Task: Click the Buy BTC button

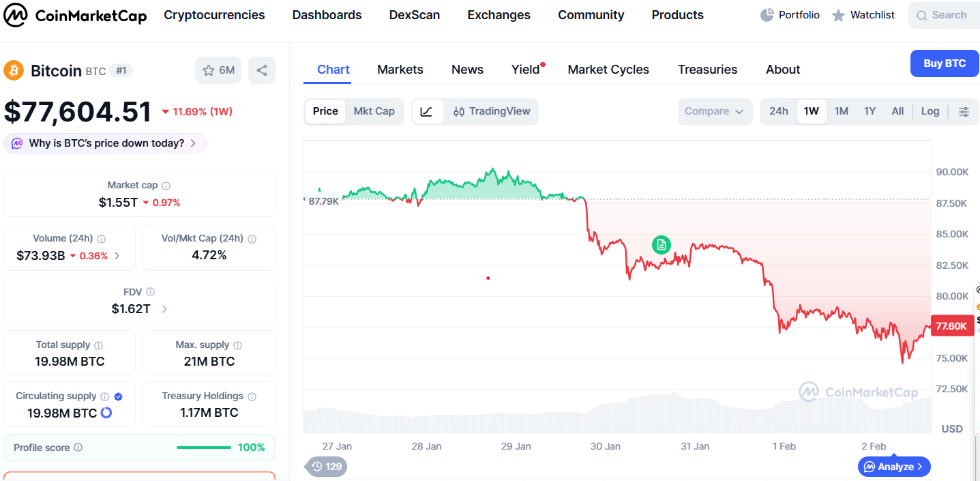Action: 944,63
